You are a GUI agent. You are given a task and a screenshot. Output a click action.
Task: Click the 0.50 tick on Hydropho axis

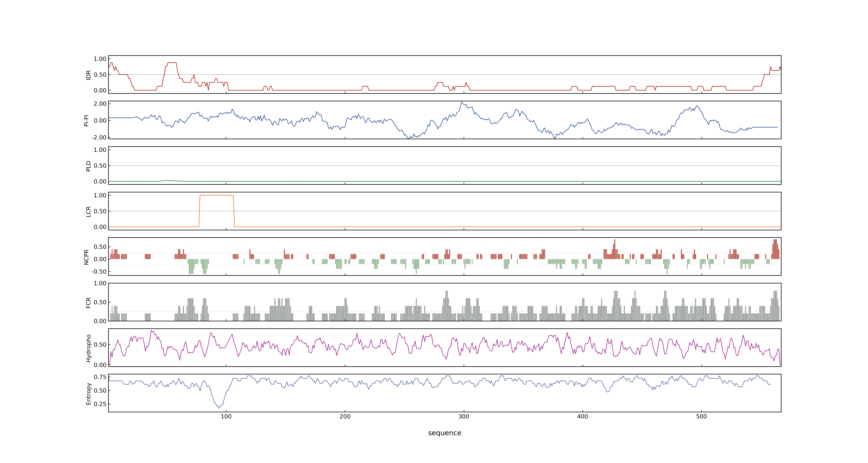pyautogui.click(x=100, y=345)
